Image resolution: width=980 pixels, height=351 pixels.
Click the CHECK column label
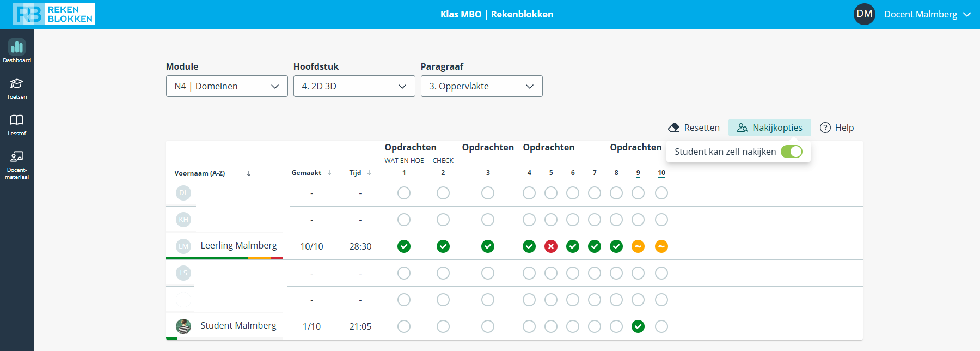[443, 161]
